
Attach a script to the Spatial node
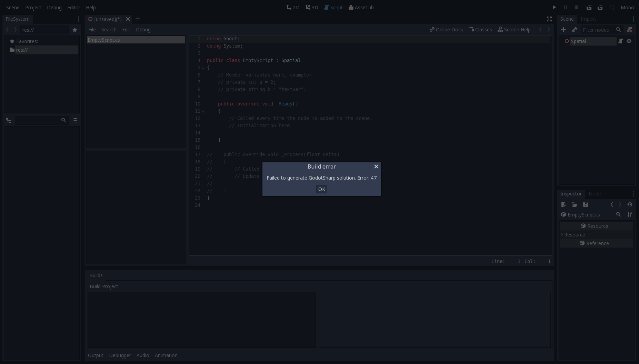click(621, 41)
